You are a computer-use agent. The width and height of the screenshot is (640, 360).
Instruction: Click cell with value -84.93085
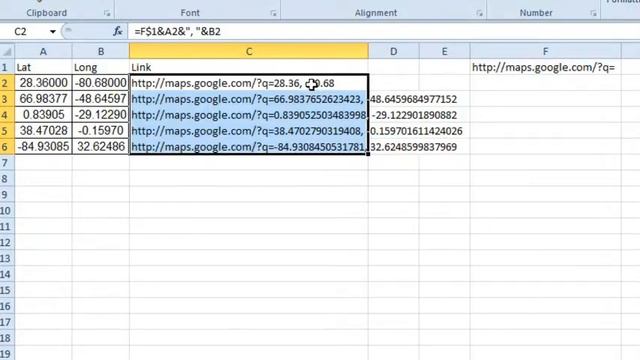43,147
